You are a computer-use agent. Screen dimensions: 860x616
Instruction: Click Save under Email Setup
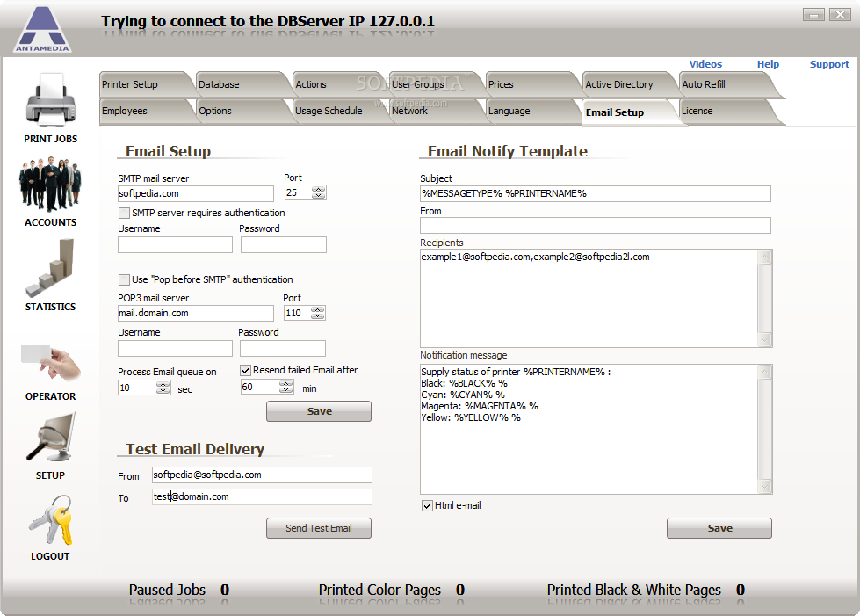[319, 411]
